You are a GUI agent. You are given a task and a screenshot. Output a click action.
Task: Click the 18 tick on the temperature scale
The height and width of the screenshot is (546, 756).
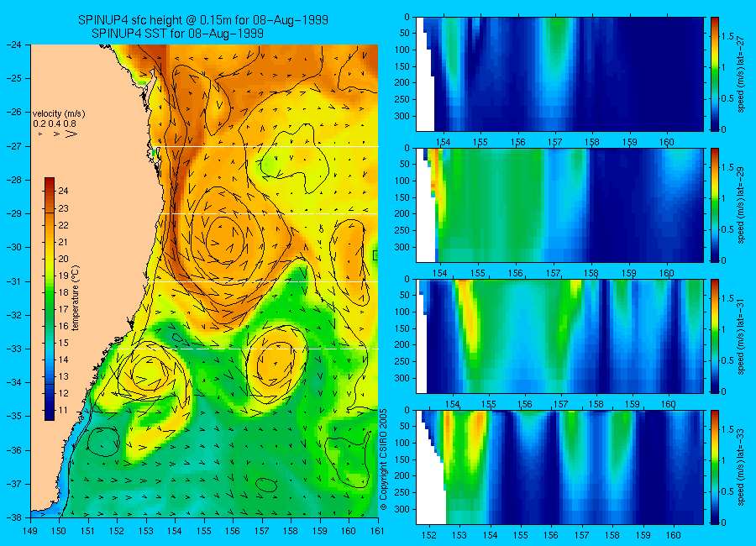[x=63, y=292]
